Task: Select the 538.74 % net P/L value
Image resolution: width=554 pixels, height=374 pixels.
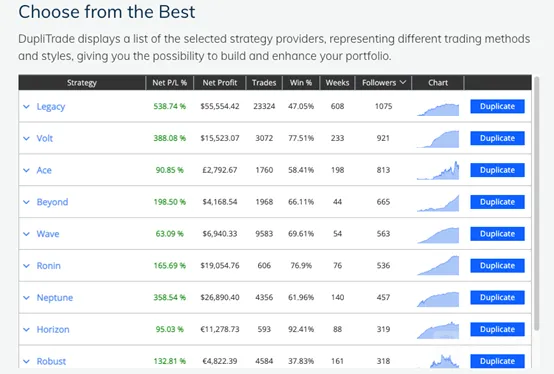Action: 170,106
